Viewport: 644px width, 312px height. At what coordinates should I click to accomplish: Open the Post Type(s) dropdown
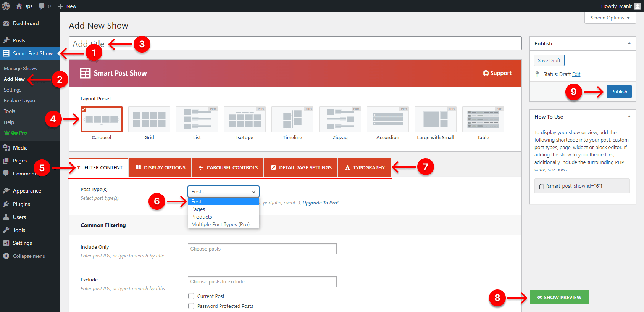coord(223,191)
